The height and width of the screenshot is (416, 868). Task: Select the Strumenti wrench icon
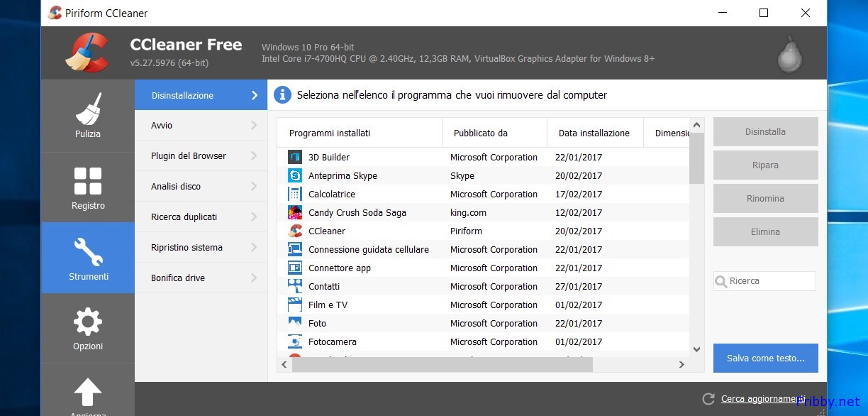point(88,251)
